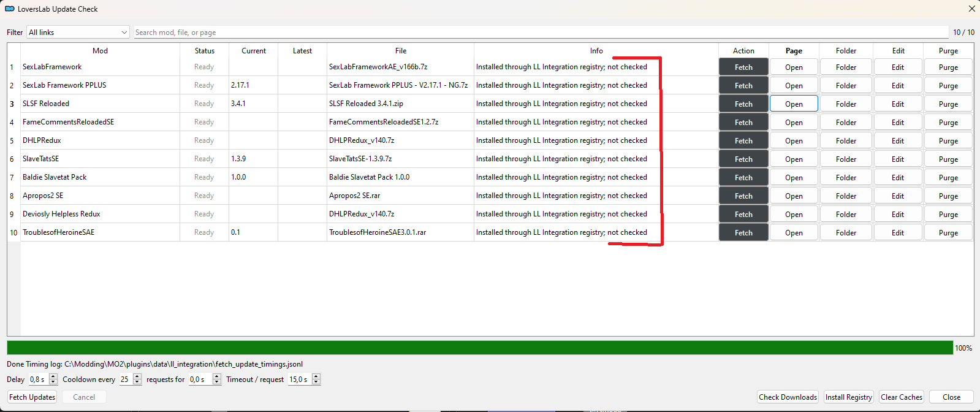Select row number 5 header
This screenshot has width=980, height=412.
click(13, 140)
